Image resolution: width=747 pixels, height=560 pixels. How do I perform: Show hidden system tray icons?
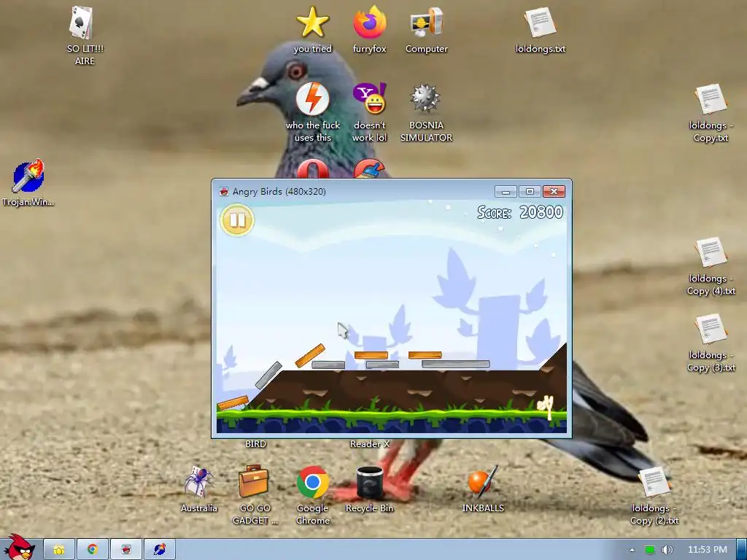[x=632, y=550]
